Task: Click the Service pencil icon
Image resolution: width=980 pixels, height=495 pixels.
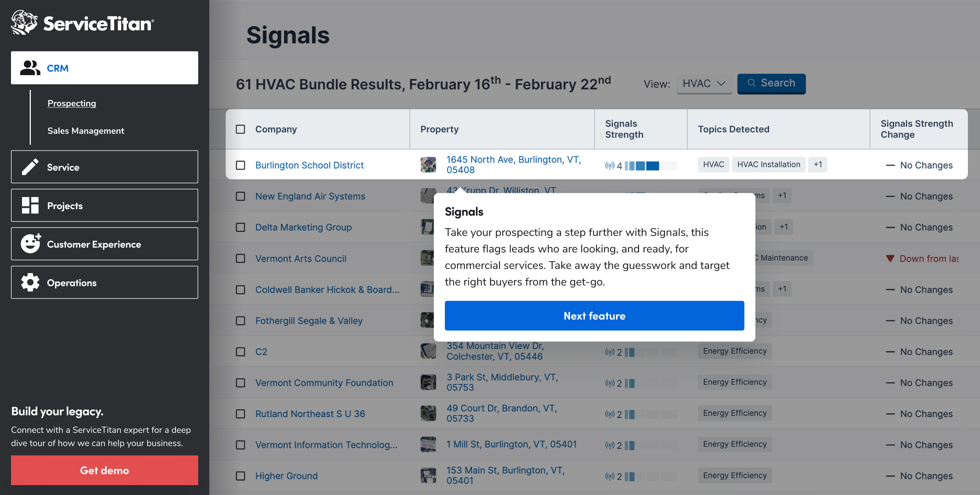Action: 30,167
